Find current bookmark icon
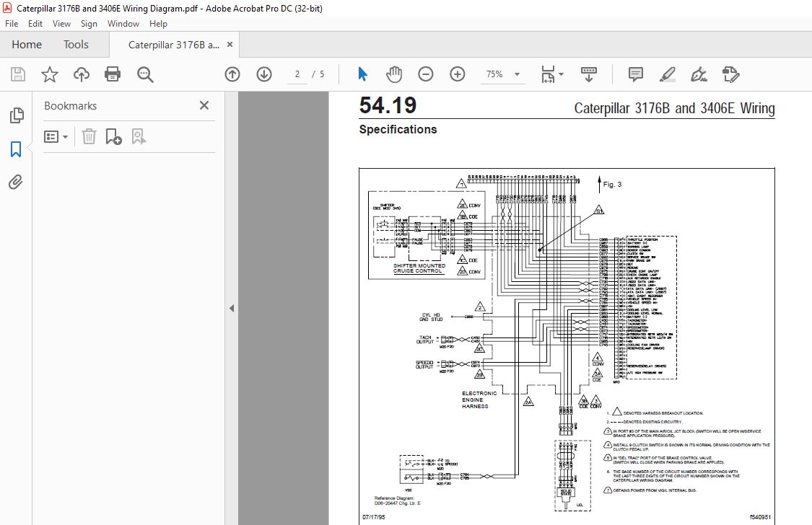This screenshot has height=525, width=812. click(x=139, y=136)
